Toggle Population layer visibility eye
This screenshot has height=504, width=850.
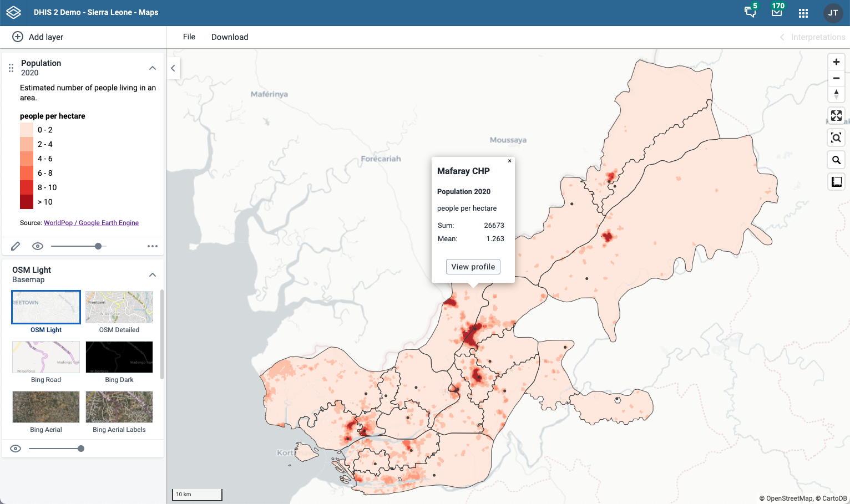(x=38, y=246)
